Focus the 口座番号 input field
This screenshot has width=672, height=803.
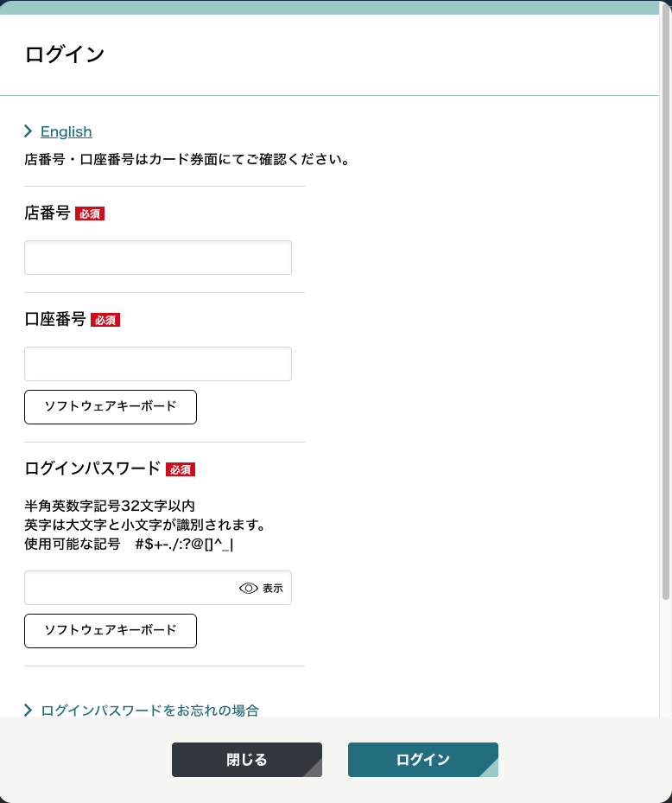pos(158,364)
